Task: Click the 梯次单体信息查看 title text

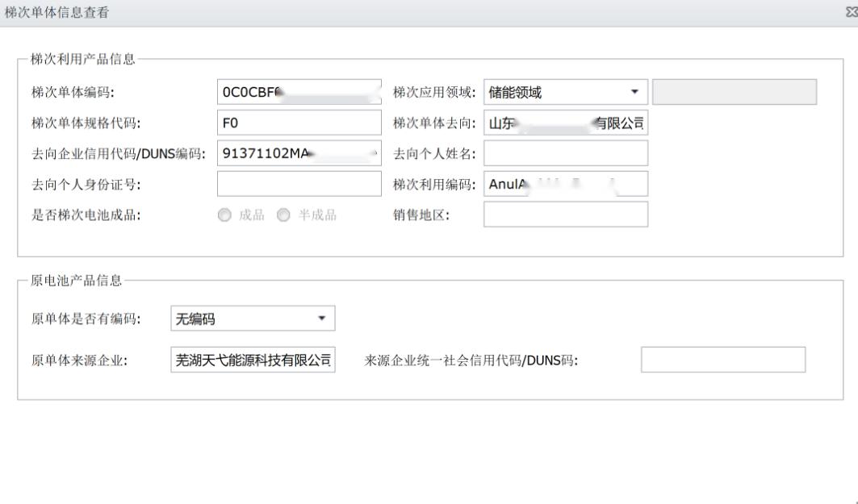Action: [x=57, y=13]
